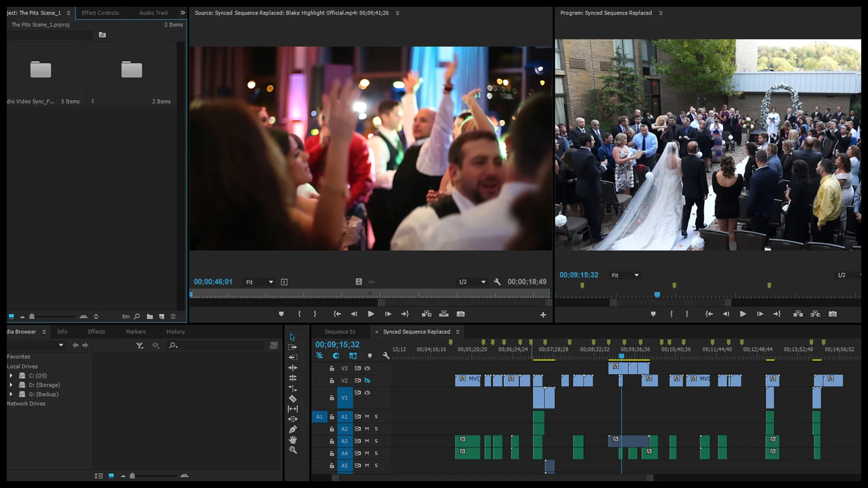Play the Program monitor sequence
Image resolution: width=868 pixels, height=488 pixels.
point(743,314)
